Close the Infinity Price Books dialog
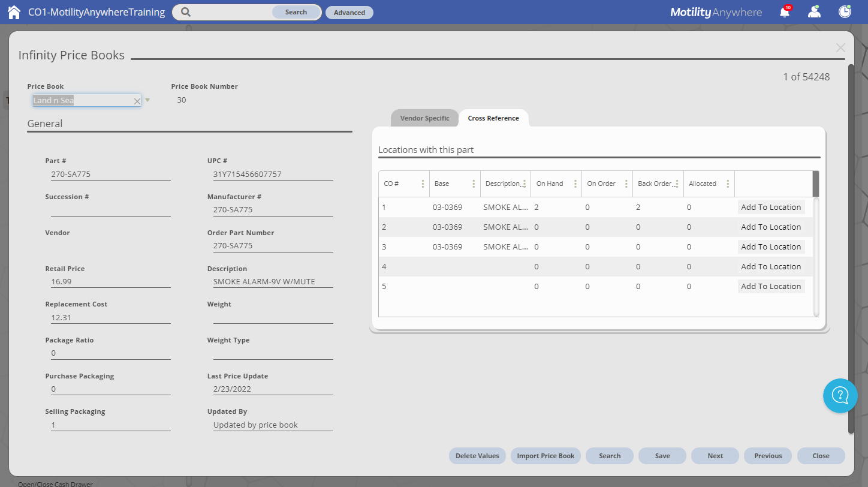The image size is (868, 487). pos(840,48)
